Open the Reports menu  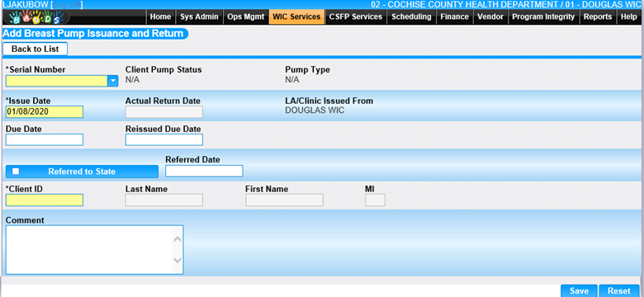pyautogui.click(x=598, y=16)
